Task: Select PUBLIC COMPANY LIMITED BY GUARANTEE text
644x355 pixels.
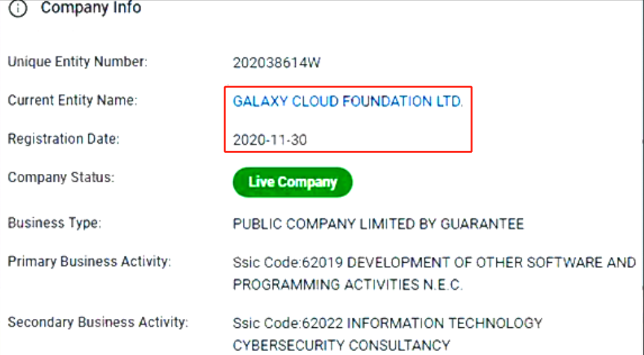Action: pos(378,224)
